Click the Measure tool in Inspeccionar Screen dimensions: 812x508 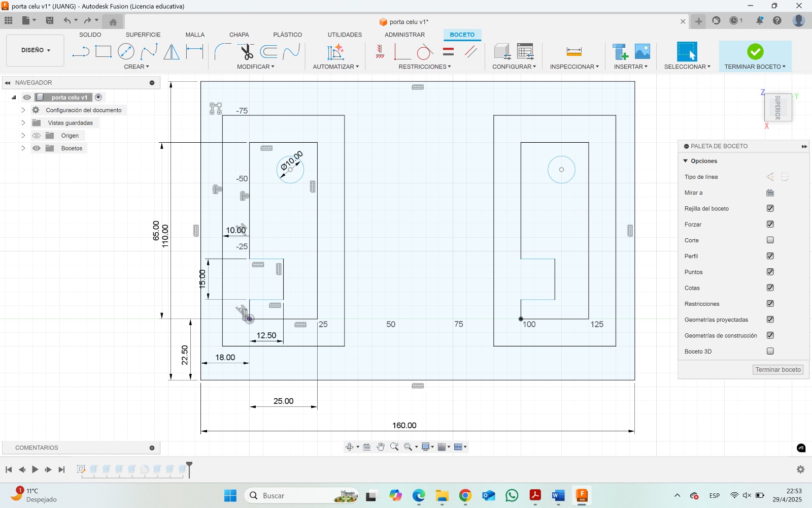pos(574,52)
